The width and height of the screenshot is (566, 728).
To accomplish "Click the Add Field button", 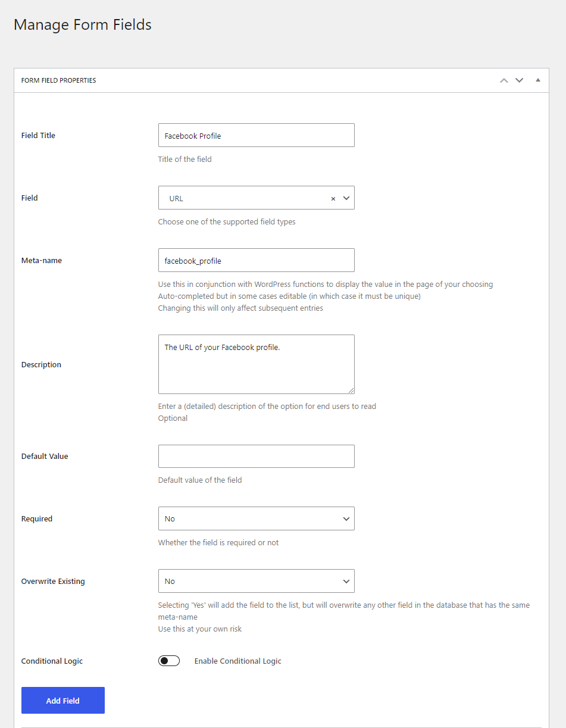I will tap(63, 701).
